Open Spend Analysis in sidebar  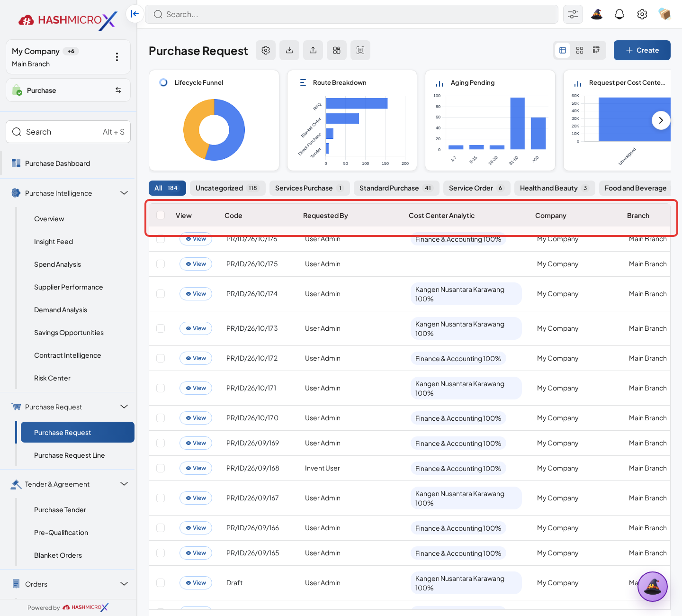point(57,264)
